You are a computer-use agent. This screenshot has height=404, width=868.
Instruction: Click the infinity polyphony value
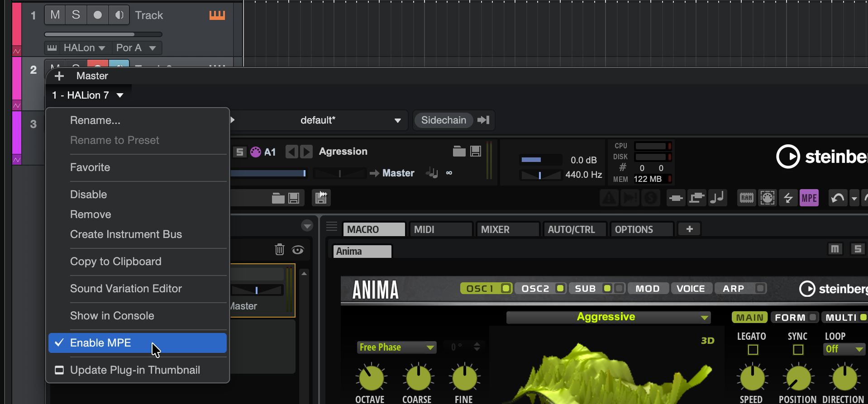(449, 173)
